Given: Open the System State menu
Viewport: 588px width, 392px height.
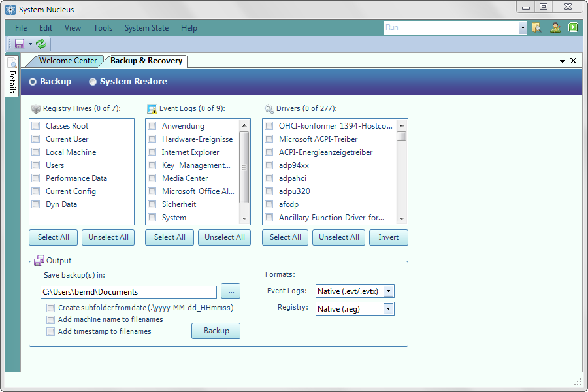Looking at the screenshot, I should point(146,27).
